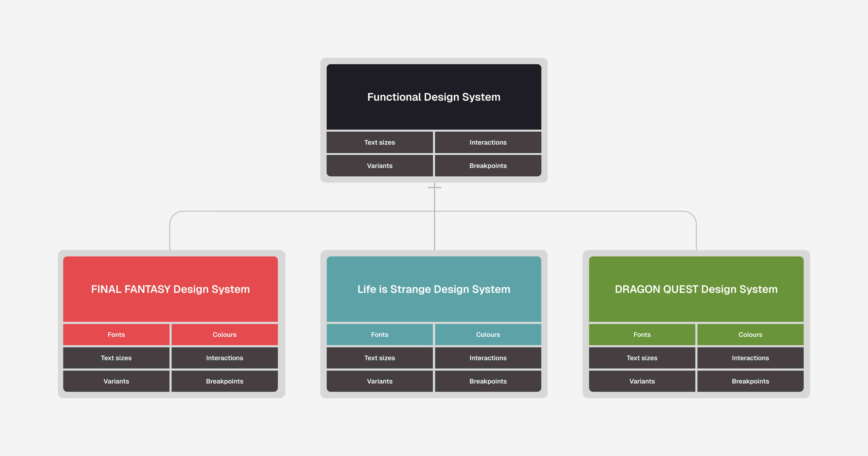The image size is (868, 456).
Task: Click Text sizes cell in FINAL FANTASY card
Action: pos(116,358)
